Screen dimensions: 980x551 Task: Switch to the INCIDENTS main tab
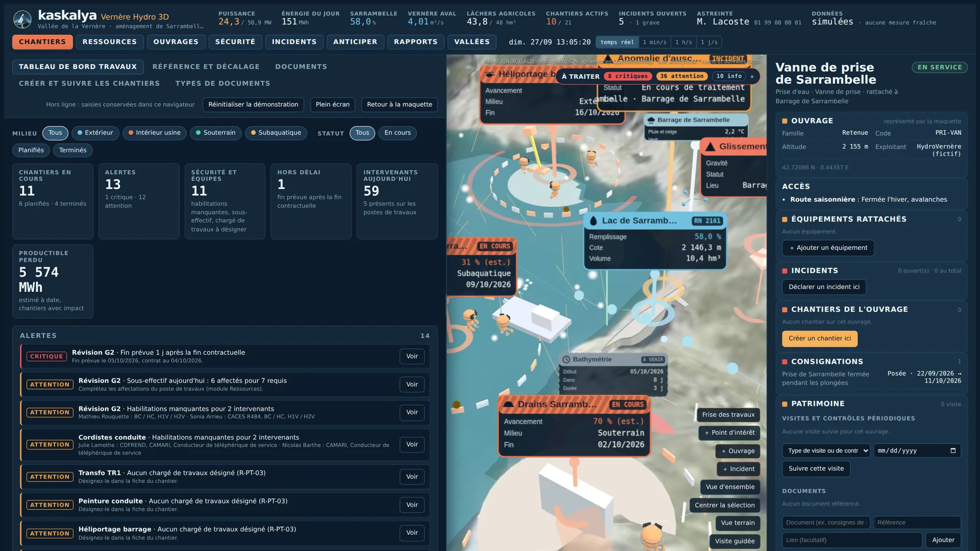click(x=294, y=42)
